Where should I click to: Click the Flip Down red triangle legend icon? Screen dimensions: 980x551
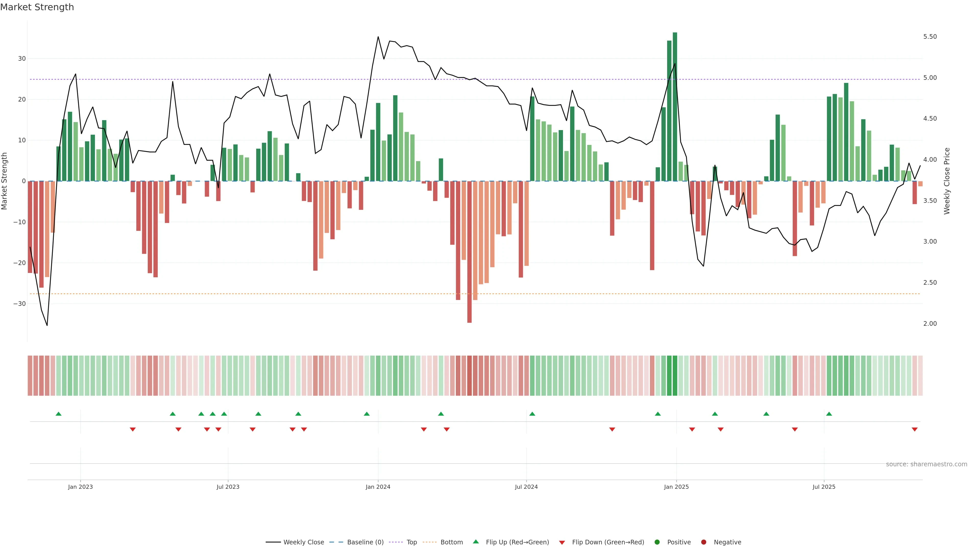click(562, 543)
